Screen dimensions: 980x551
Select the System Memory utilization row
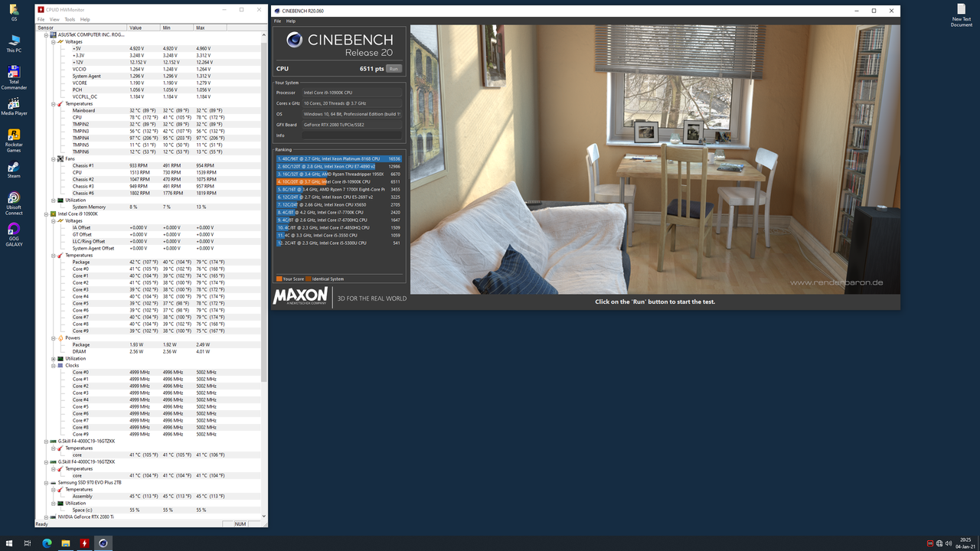coord(149,207)
